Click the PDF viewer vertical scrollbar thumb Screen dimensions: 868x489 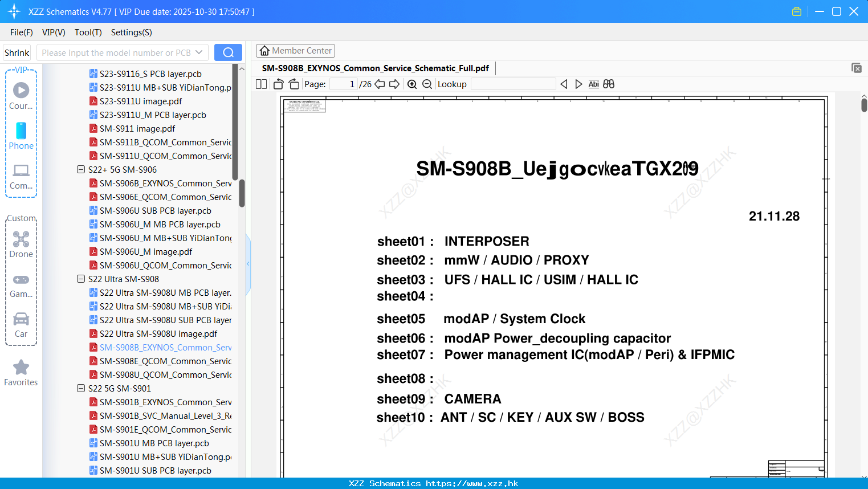864,105
